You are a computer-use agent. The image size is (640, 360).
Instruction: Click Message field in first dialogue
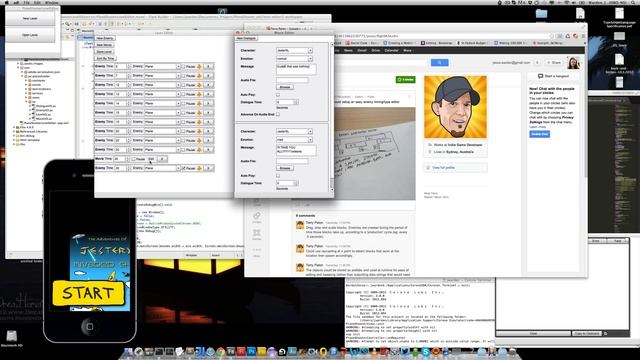296,69
